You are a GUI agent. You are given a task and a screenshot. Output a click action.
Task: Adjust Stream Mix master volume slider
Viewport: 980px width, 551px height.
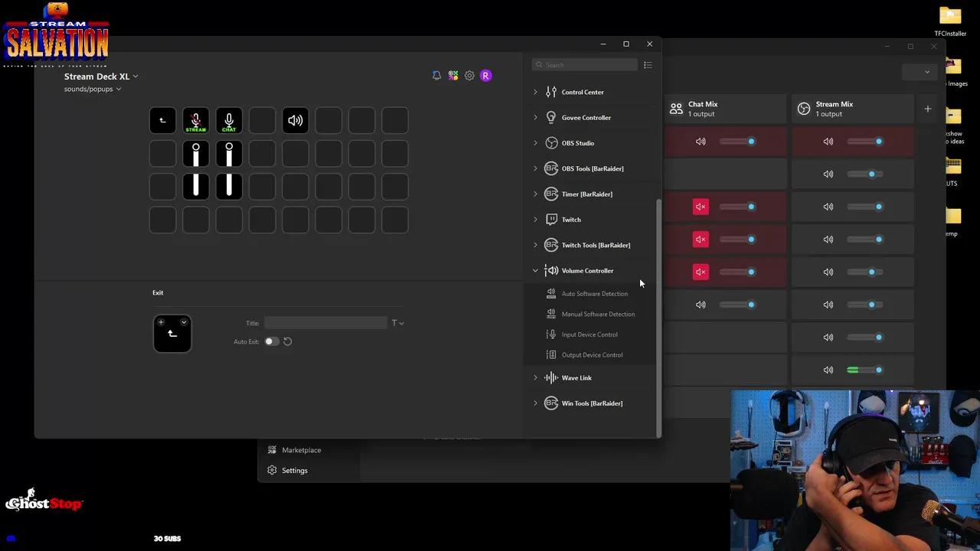(x=864, y=142)
